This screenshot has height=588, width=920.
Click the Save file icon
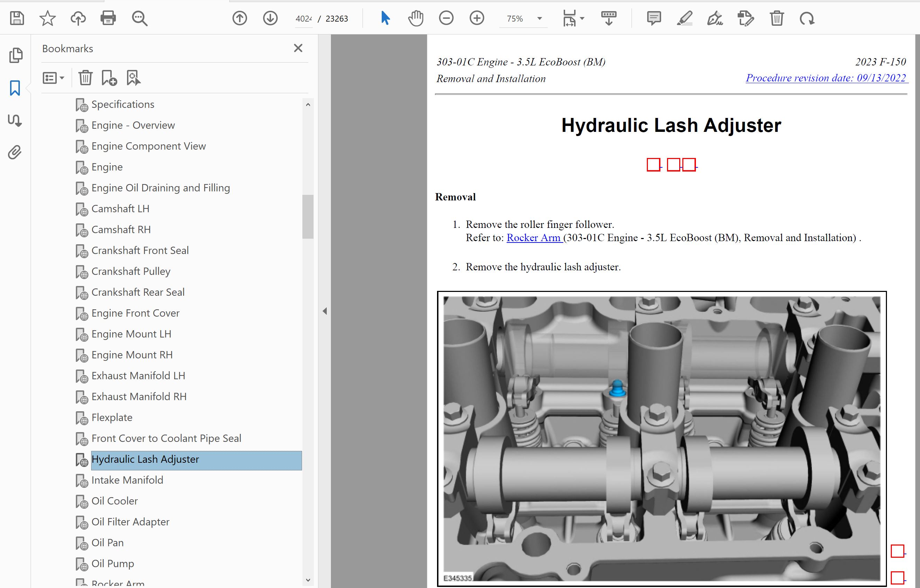click(x=17, y=18)
